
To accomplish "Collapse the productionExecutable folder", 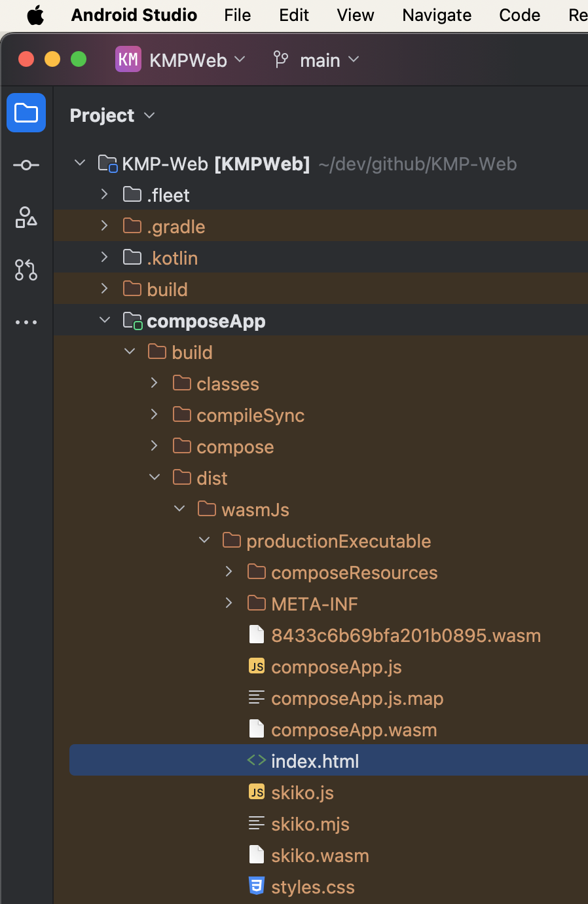I will pos(204,540).
